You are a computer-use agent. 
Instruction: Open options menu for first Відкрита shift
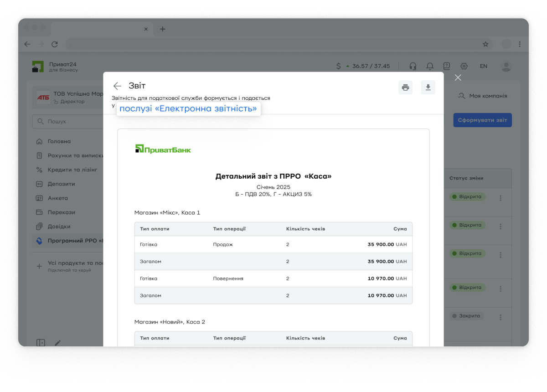(x=501, y=198)
